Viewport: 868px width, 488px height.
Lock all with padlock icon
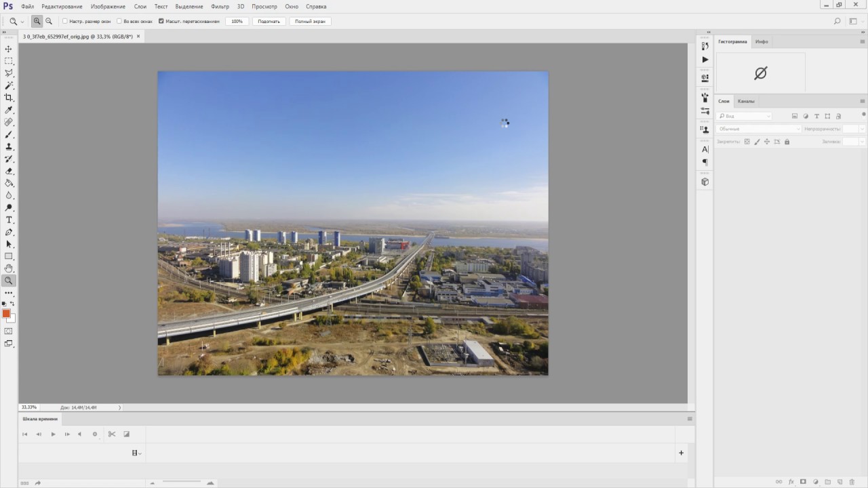787,142
